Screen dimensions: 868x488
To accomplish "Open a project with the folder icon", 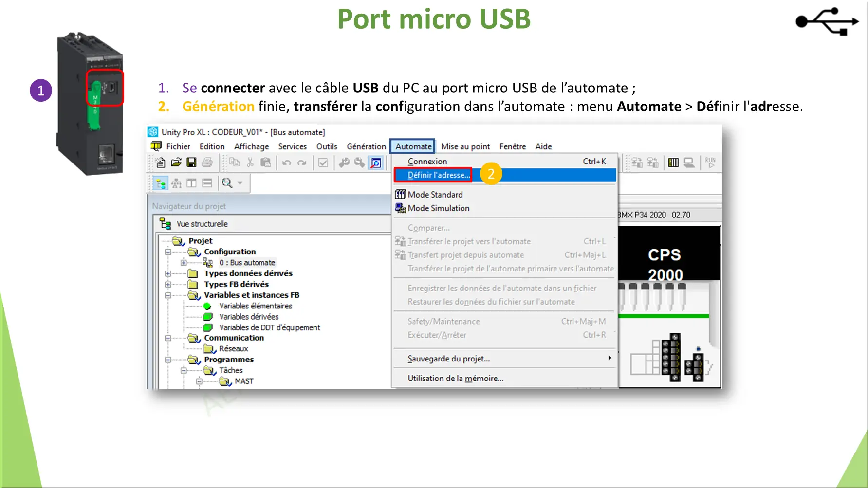I will pos(176,163).
